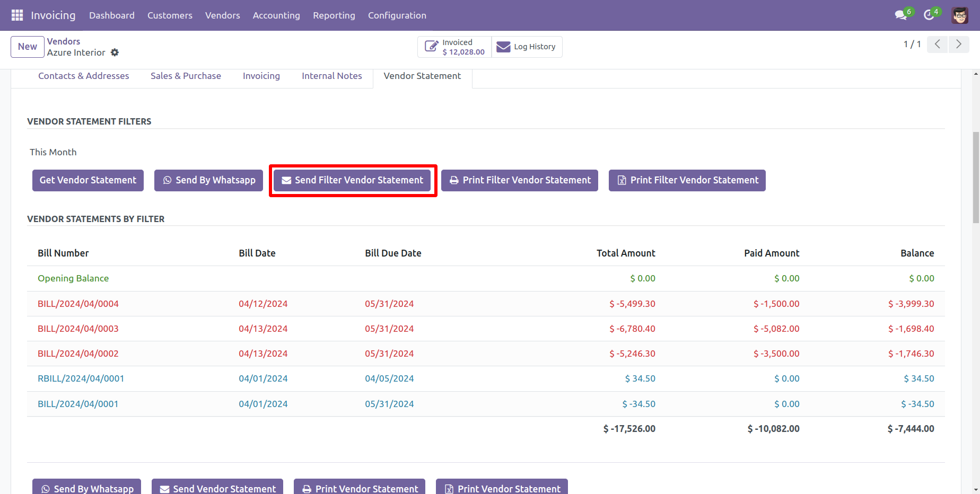
Task: Click the Balance column header
Action: point(917,253)
